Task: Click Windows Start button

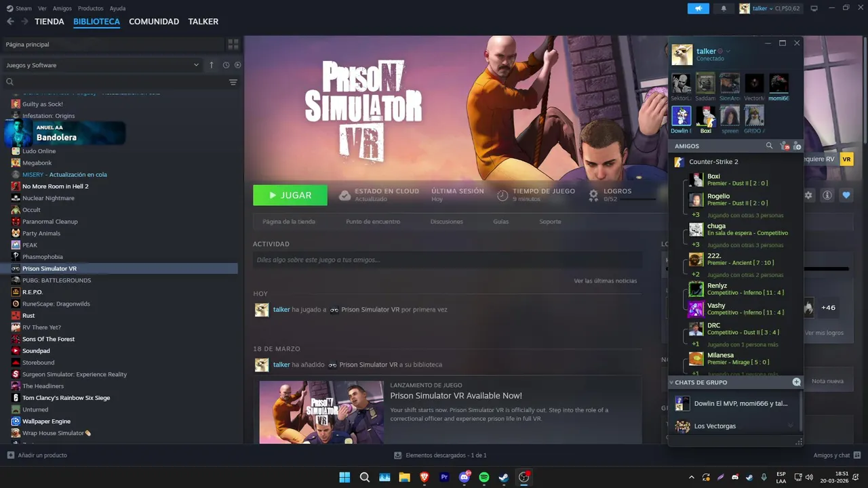Action: point(344,477)
